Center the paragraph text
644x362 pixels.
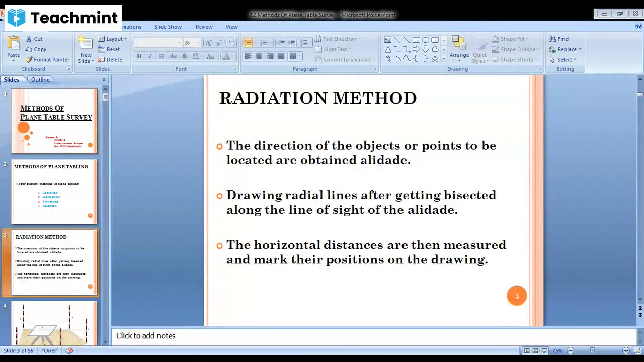(259, 56)
